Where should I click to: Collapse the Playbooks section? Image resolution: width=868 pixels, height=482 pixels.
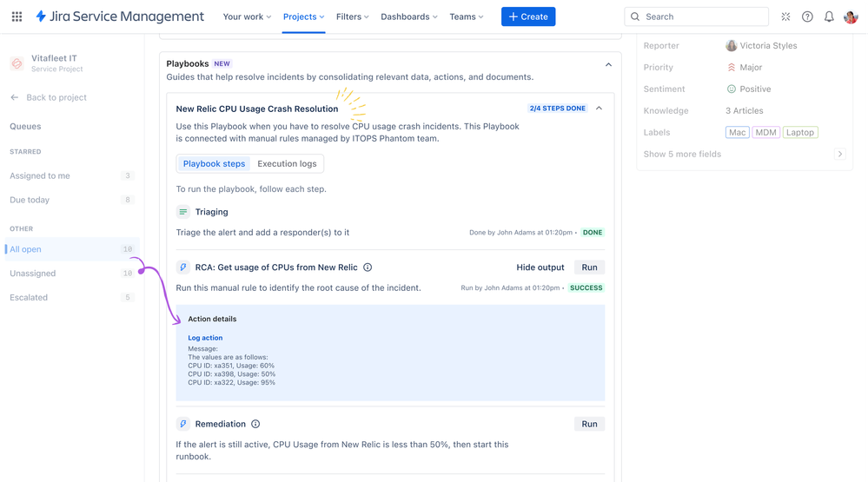point(608,65)
